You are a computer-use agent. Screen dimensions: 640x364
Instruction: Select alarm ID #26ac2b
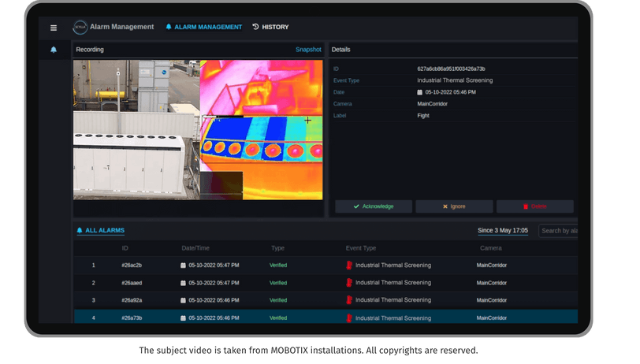click(x=132, y=266)
